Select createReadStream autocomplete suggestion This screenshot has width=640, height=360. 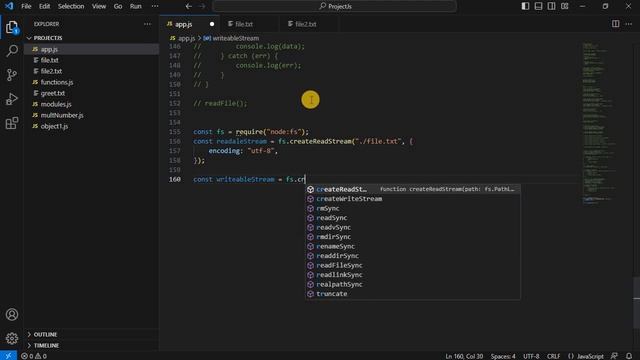pos(413,189)
